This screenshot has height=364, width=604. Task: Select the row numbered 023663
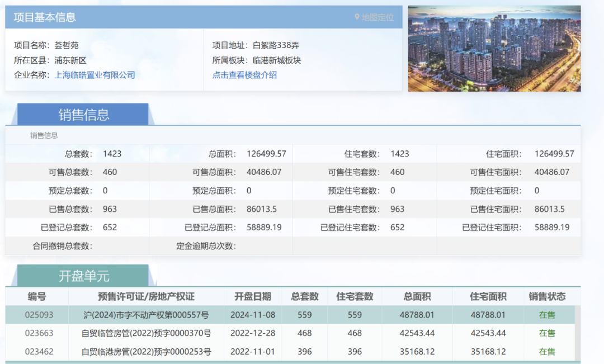(x=39, y=333)
